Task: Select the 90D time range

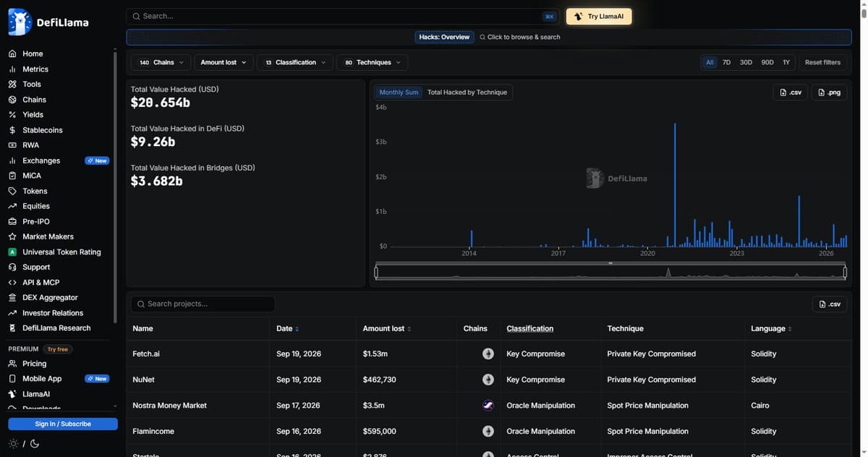Action: [767, 63]
